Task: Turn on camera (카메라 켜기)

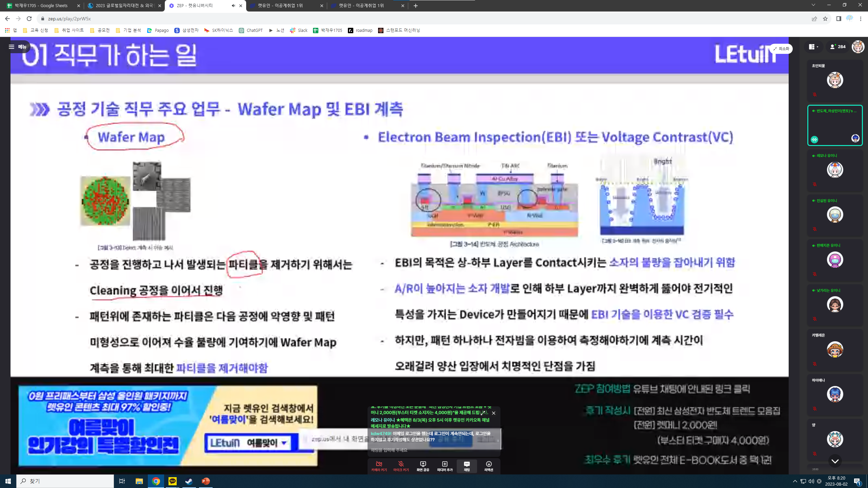Action: pyautogui.click(x=379, y=466)
